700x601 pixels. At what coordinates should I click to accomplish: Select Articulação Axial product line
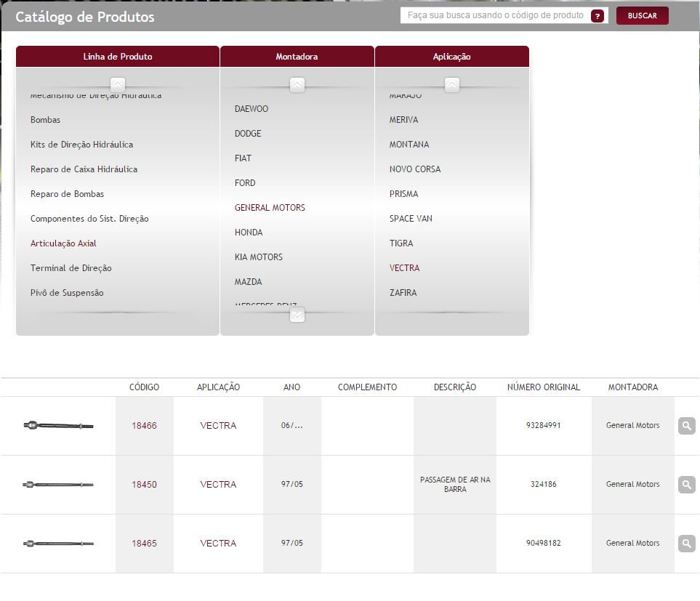(63, 243)
